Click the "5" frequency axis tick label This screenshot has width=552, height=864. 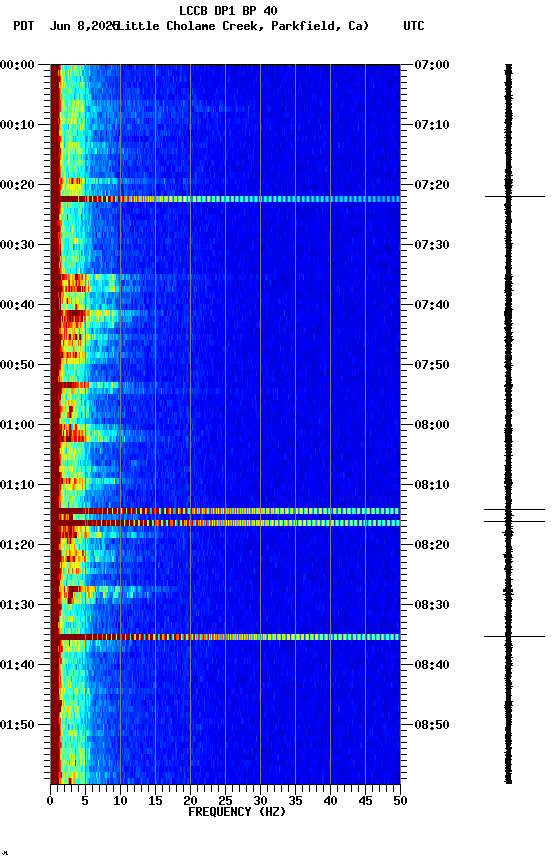tap(85, 801)
